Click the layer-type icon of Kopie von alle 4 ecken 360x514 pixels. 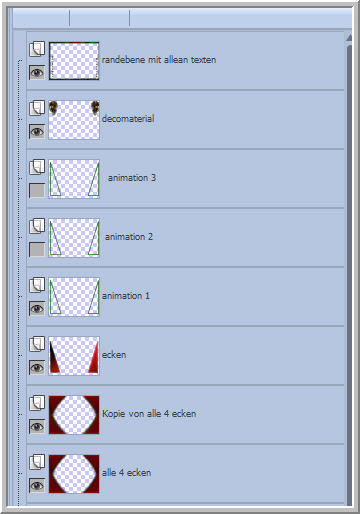pos(37,403)
